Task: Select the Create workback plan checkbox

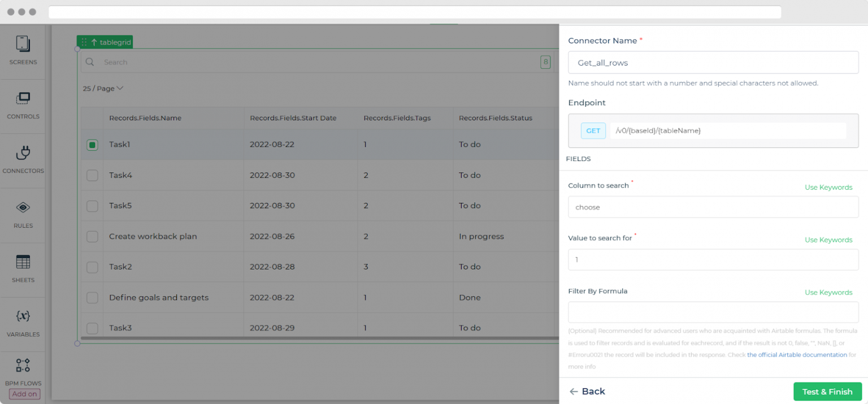Action: [92, 236]
